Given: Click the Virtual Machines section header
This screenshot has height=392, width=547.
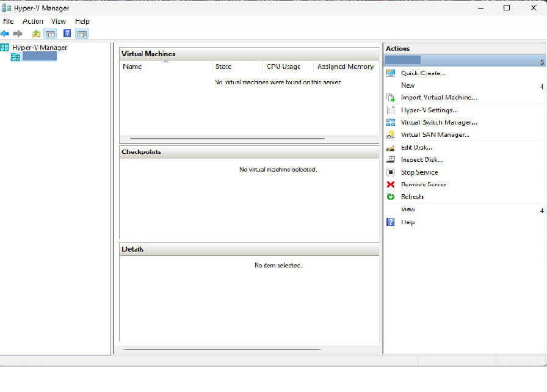Looking at the screenshot, I should tap(249, 54).
